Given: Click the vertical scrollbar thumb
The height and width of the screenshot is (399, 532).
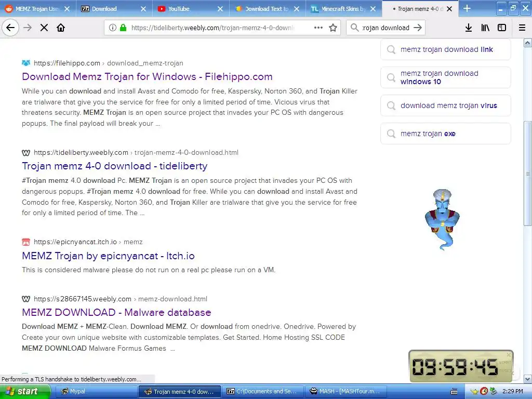Looking at the screenshot, I should 528,174.
